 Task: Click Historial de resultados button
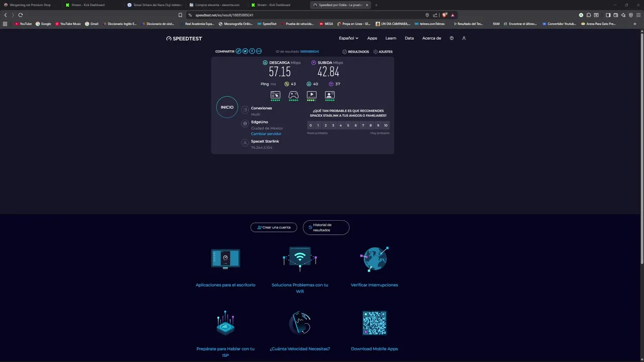(x=326, y=227)
